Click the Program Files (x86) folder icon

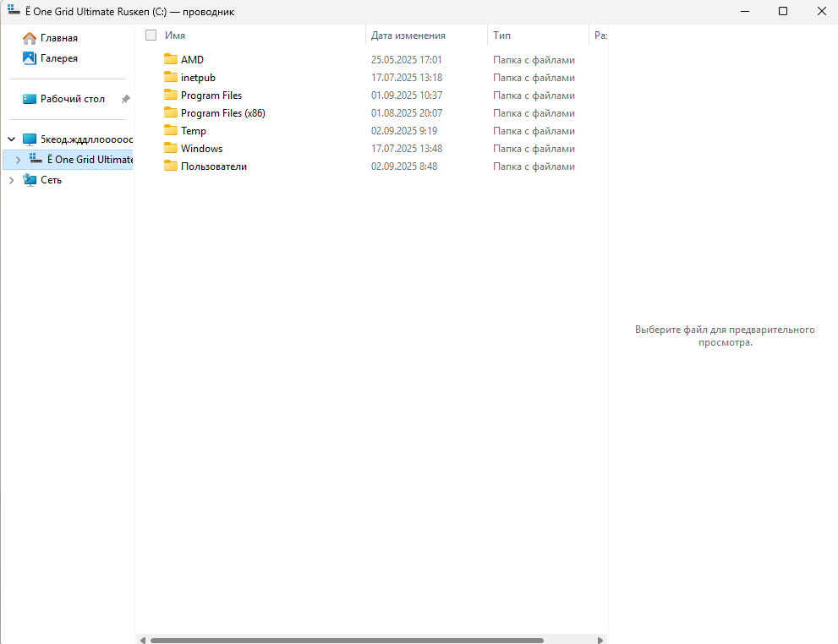171,112
